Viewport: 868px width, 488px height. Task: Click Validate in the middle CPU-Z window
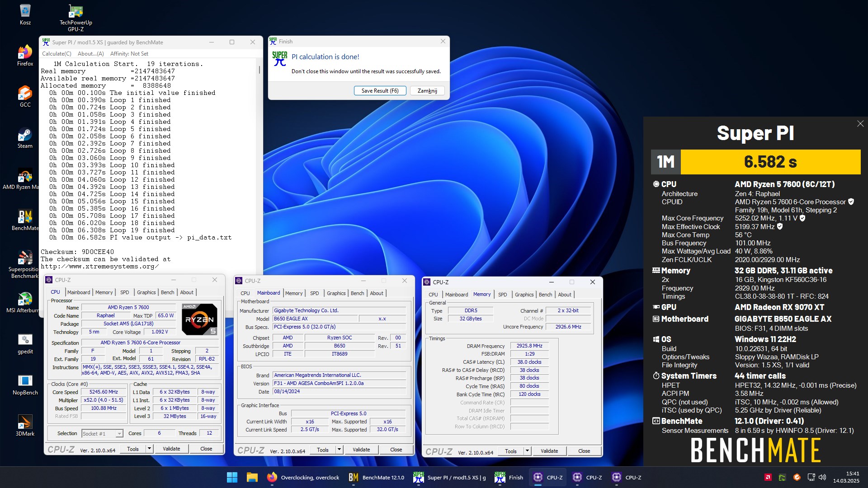[x=361, y=450]
